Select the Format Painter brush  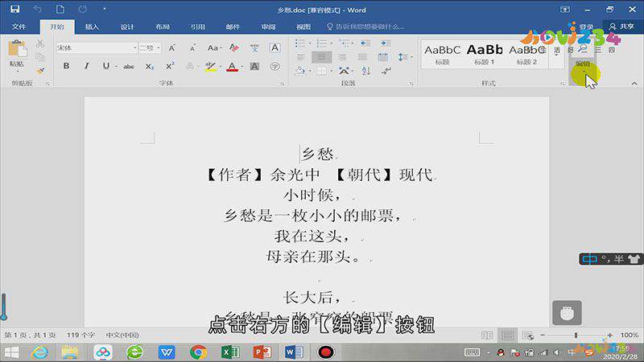[x=39, y=71]
